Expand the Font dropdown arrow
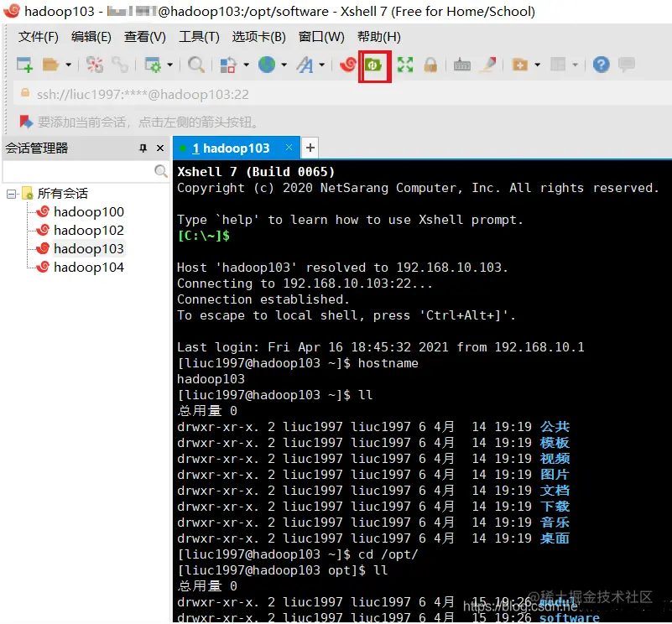This screenshot has width=672, height=624. [322, 65]
